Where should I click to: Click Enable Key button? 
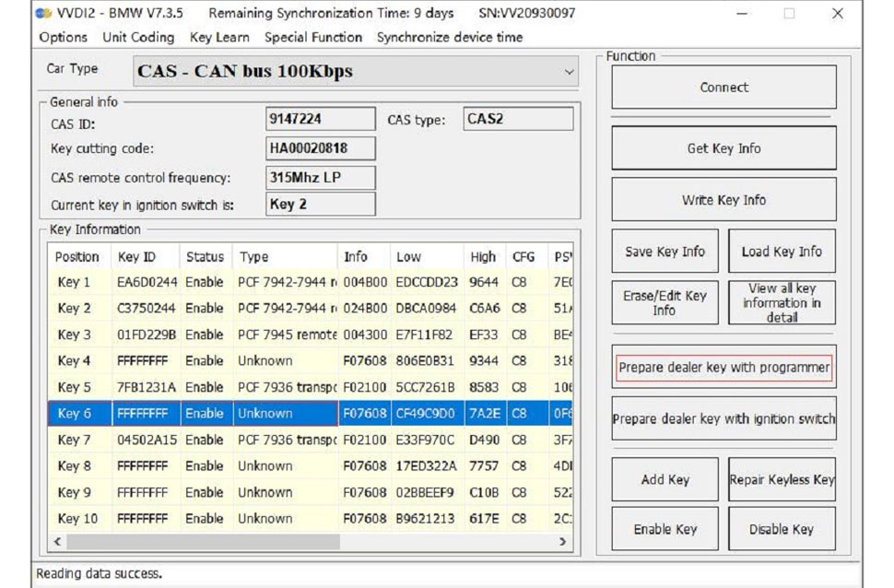pyautogui.click(x=665, y=530)
